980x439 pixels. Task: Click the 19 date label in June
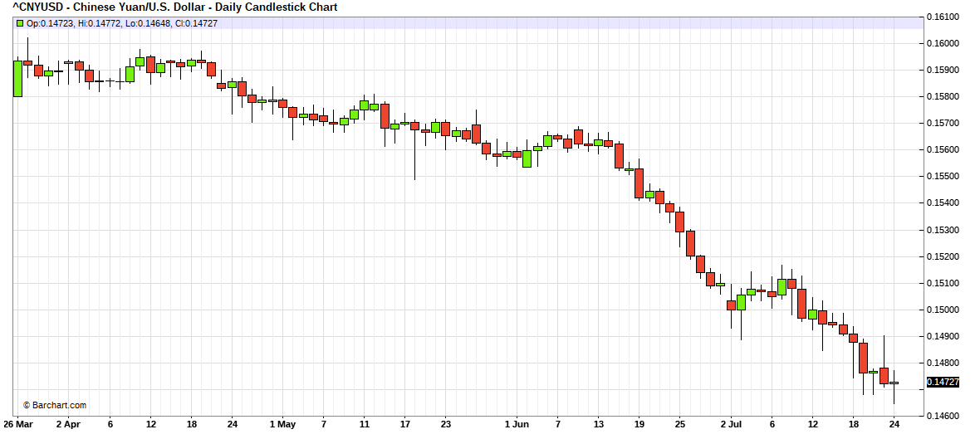(639, 423)
